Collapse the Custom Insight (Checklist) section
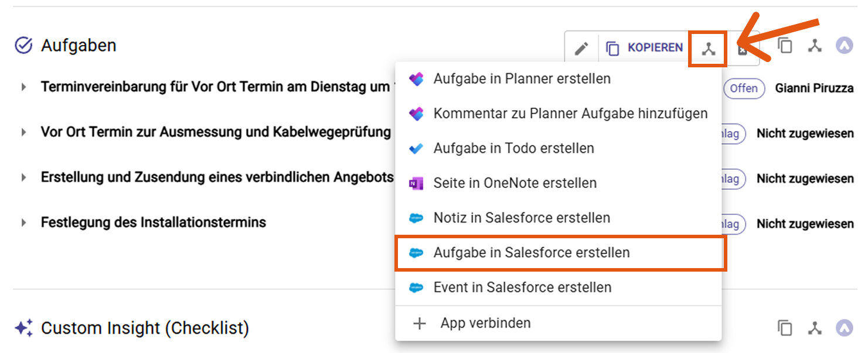This screenshot has height=353, width=868. tap(844, 328)
